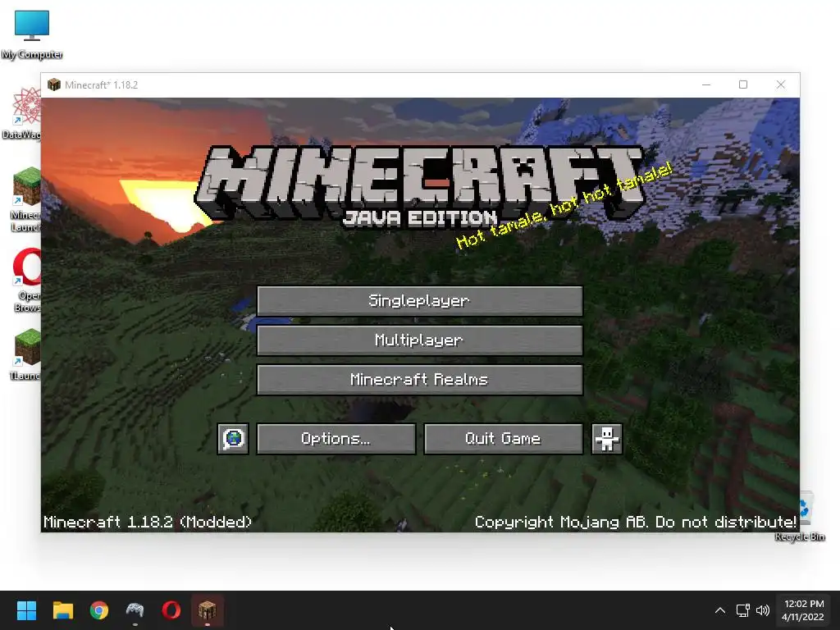
Task: Open Minecraft Realms
Action: [419, 380]
